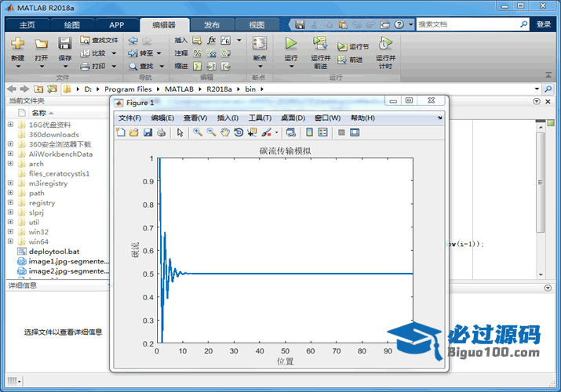The image size is (561, 392).
Task: Expand the win64 folder
Action: point(10,241)
